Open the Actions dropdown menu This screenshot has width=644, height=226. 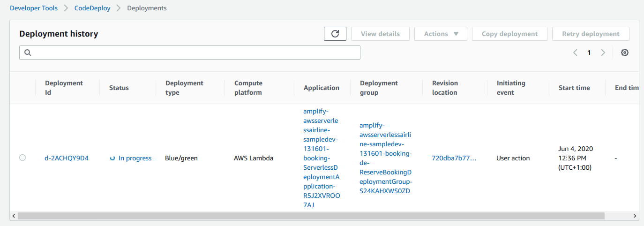441,34
